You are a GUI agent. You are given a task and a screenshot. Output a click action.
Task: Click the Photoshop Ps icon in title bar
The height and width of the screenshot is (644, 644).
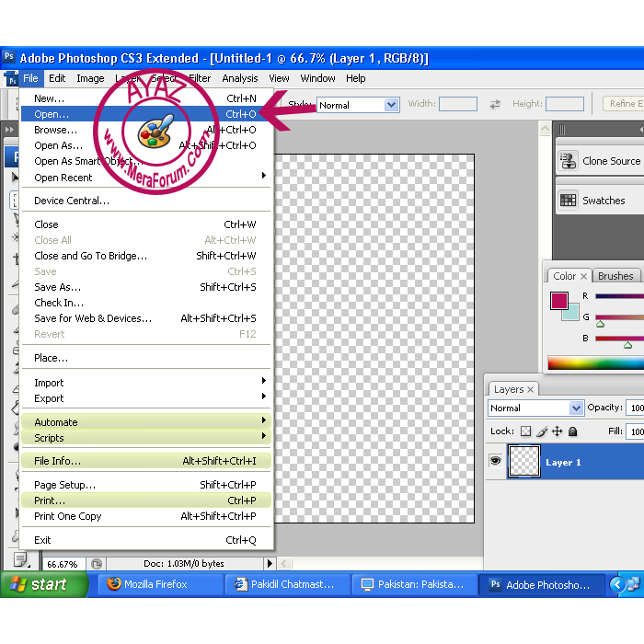pyautogui.click(x=9, y=57)
